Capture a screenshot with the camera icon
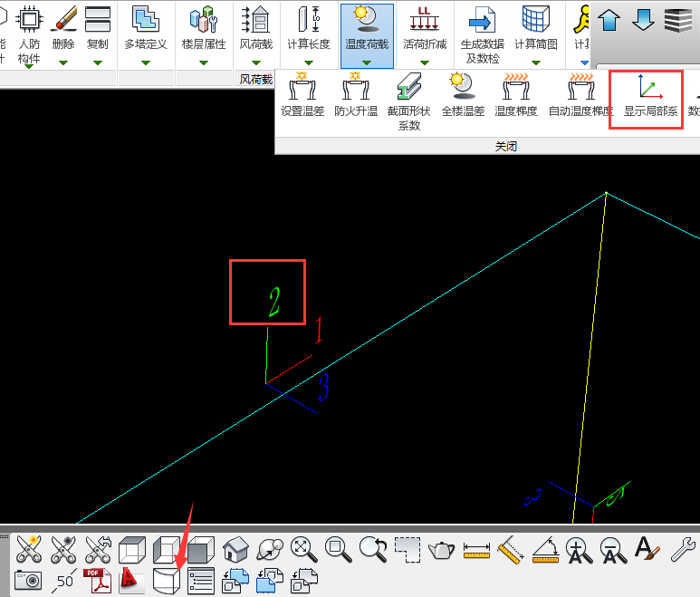Image resolution: width=700 pixels, height=597 pixels. pyautogui.click(x=28, y=580)
